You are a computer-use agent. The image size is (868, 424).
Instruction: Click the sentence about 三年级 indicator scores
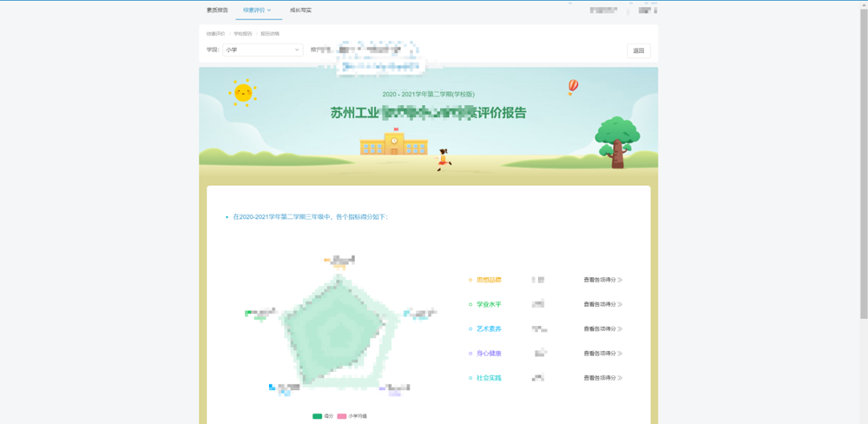(311, 216)
